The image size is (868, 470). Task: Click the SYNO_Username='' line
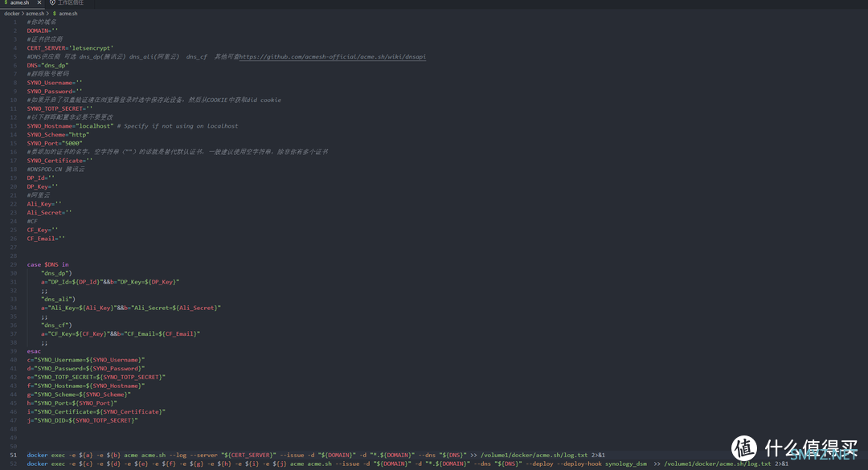(55, 83)
